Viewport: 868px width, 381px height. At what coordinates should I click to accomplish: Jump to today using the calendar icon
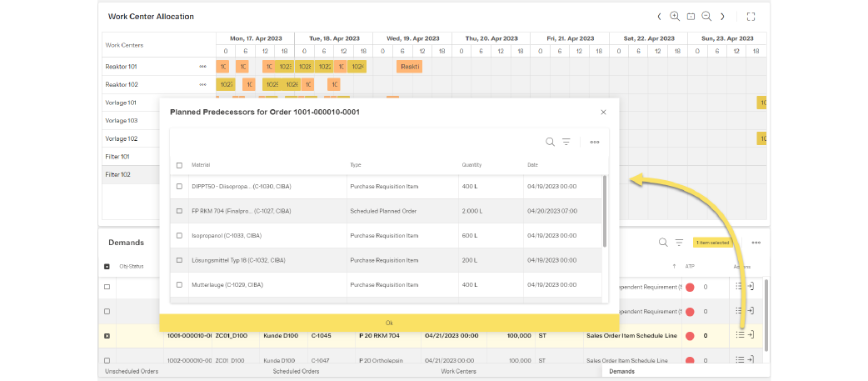point(691,17)
